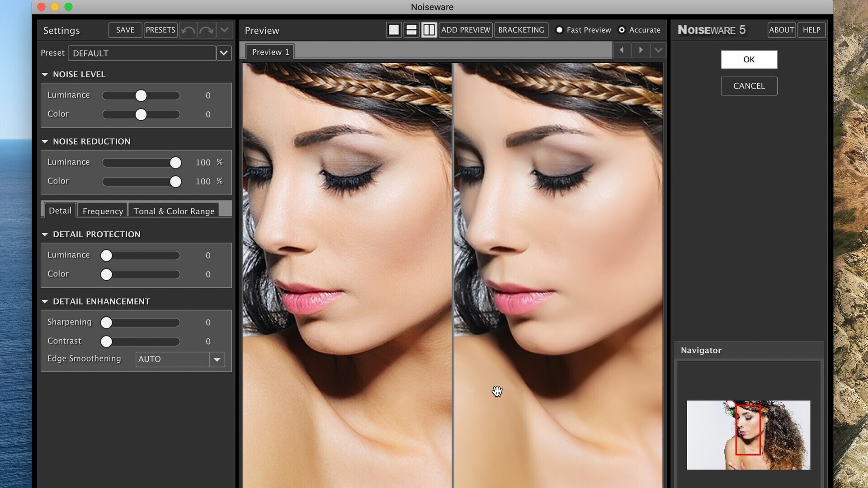Click the Noise Reduction Luminance value 100
Viewport: 868px width, 488px height.
click(203, 162)
